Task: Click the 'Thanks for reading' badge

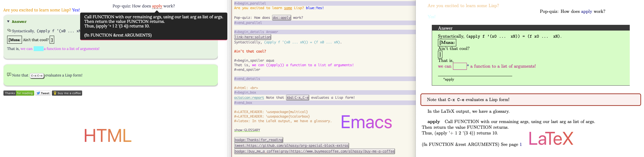Action: point(19,93)
